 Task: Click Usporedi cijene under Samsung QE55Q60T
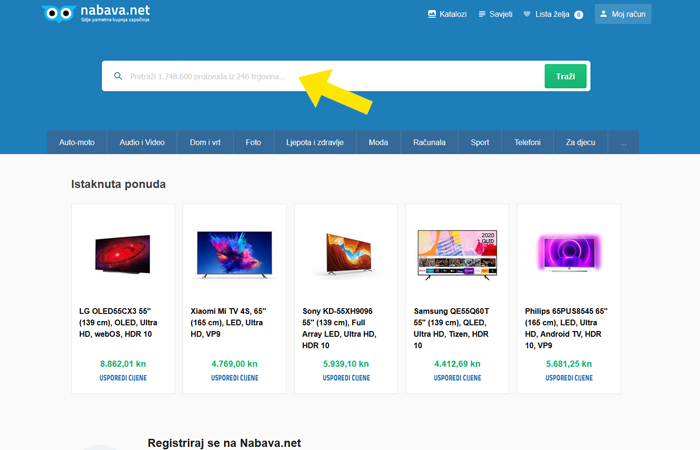click(x=457, y=378)
